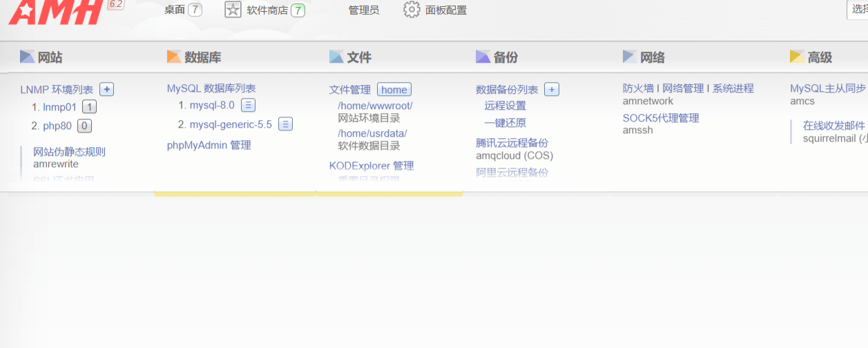Click the amcs module name
Image resolution: width=868 pixels, height=348 pixels.
click(x=802, y=101)
